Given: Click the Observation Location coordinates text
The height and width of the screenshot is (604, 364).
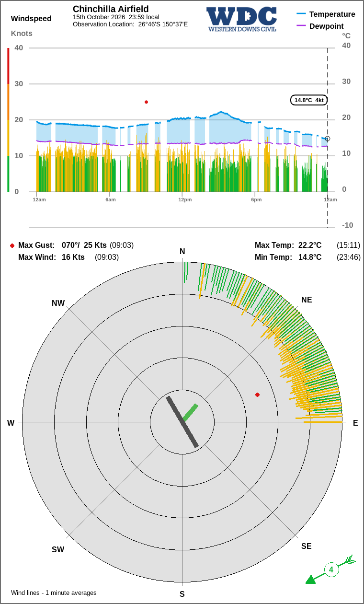Looking at the screenshot, I should 130,24.
